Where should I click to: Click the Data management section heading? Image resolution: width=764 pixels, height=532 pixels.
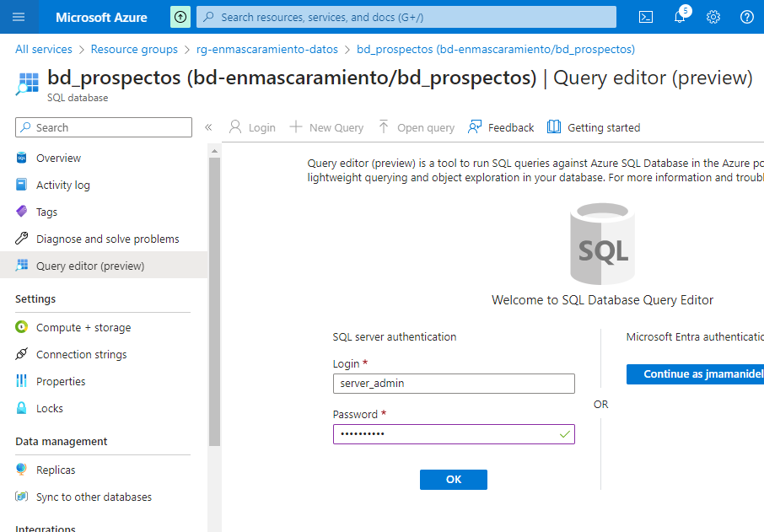[x=62, y=442]
